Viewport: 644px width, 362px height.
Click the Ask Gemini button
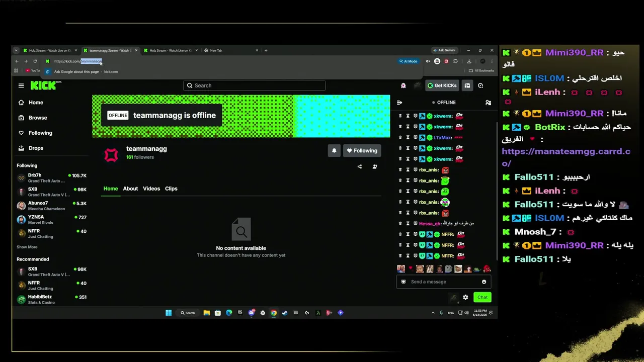(445, 50)
